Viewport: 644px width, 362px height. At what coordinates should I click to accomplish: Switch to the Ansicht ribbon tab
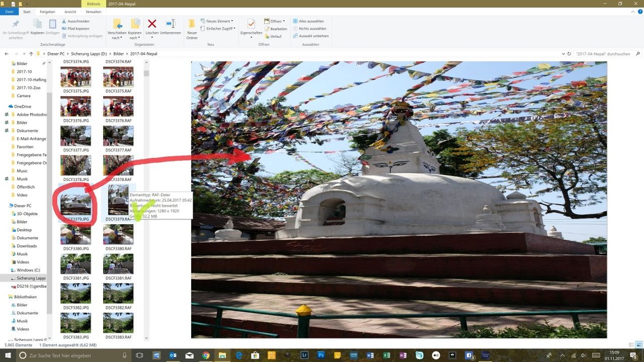pos(70,12)
